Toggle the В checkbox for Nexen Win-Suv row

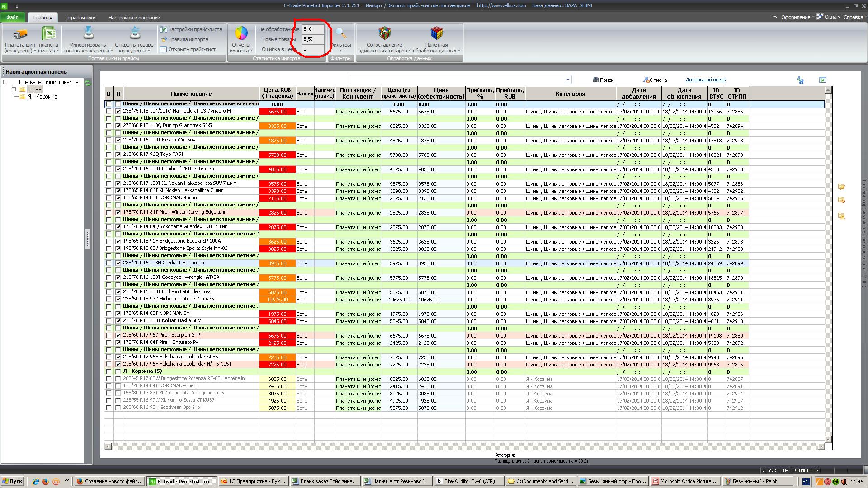tap(108, 140)
